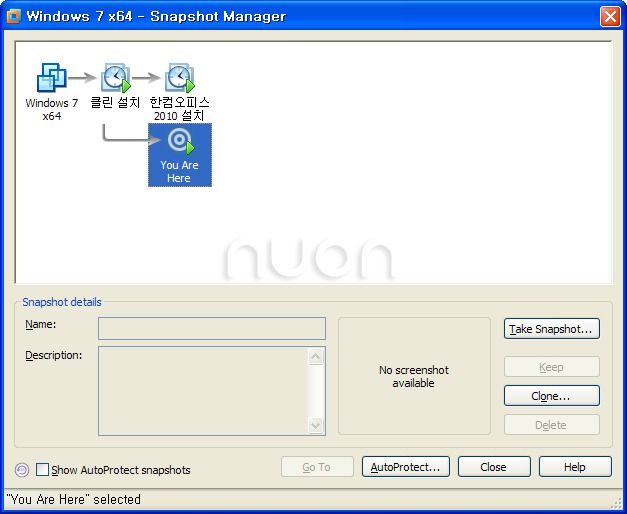The width and height of the screenshot is (627, 514).
Task: Click the 한컴오피스 2010 설치 label text
Action: point(180,109)
